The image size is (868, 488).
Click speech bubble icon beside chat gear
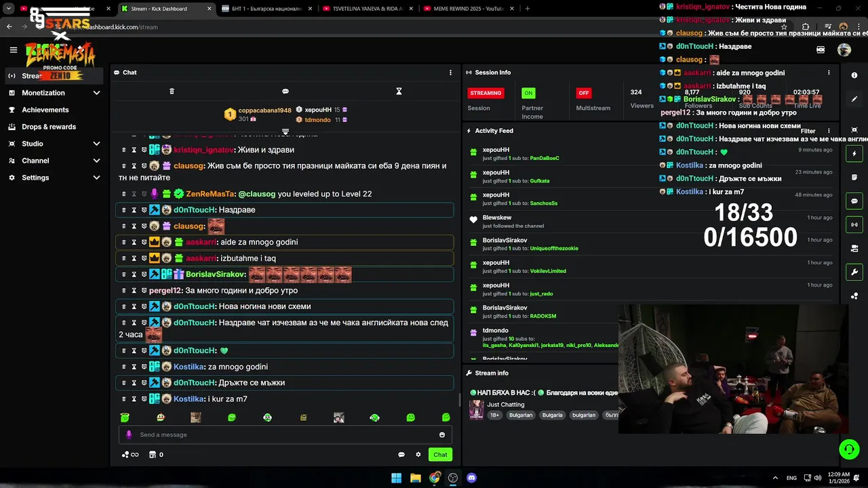pos(401,455)
